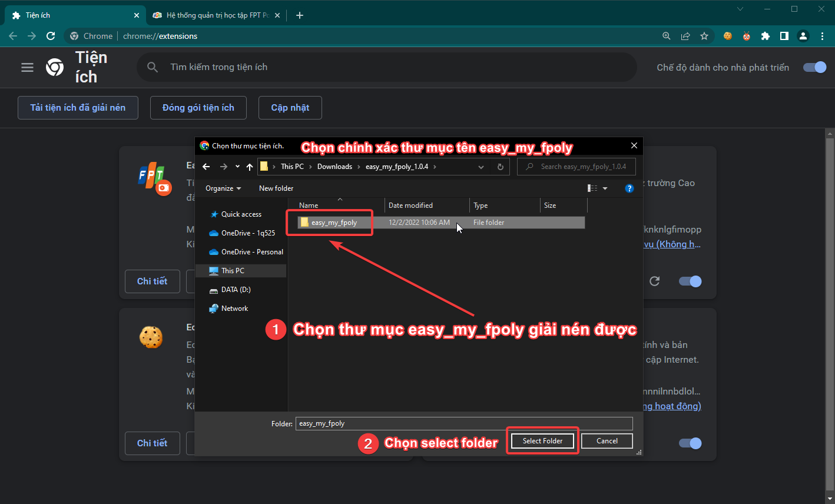Close the Tiện ích tab
The height and width of the screenshot is (504, 835).
[137, 15]
